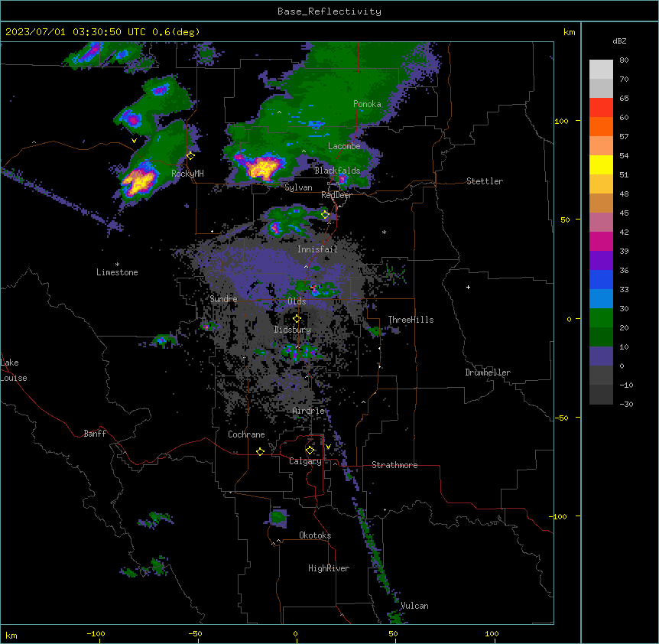Screen dimensions: 659x644
Task: Click the ThreeHills label
Action: point(411,320)
